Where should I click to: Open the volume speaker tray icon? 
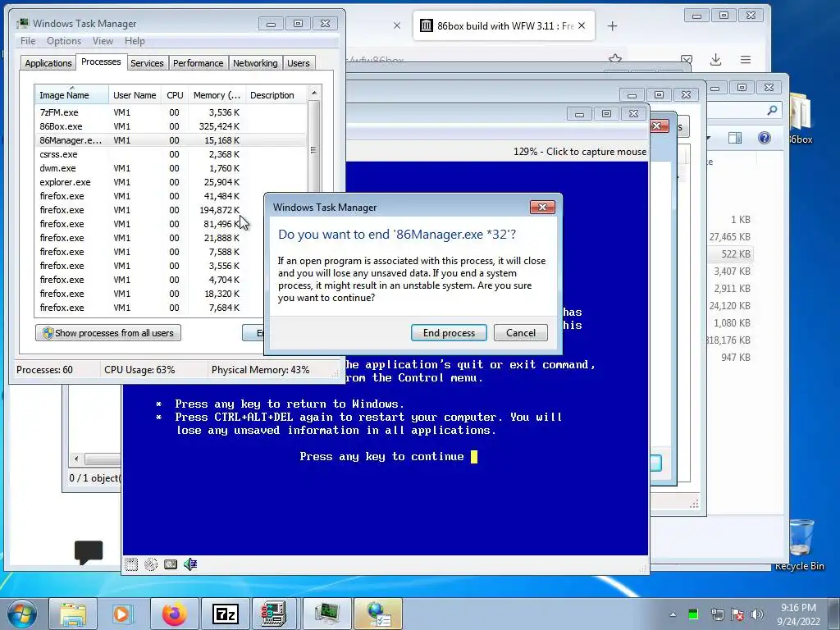tap(757, 614)
